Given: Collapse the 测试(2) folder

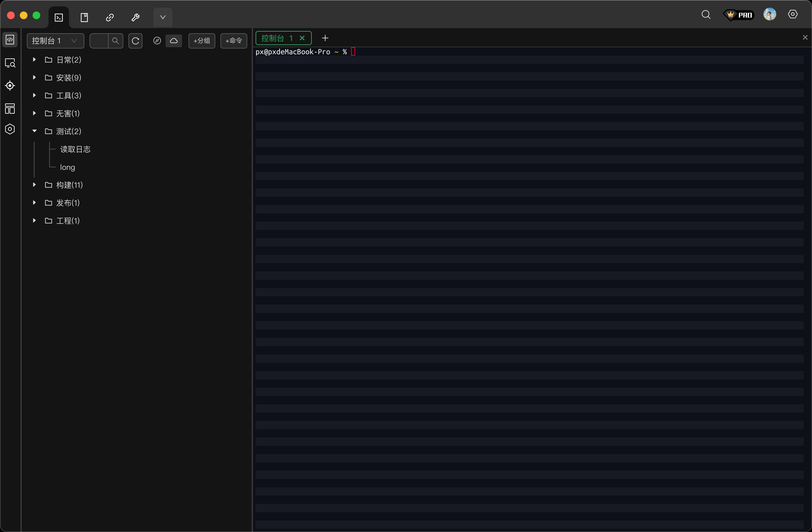Looking at the screenshot, I should point(34,131).
